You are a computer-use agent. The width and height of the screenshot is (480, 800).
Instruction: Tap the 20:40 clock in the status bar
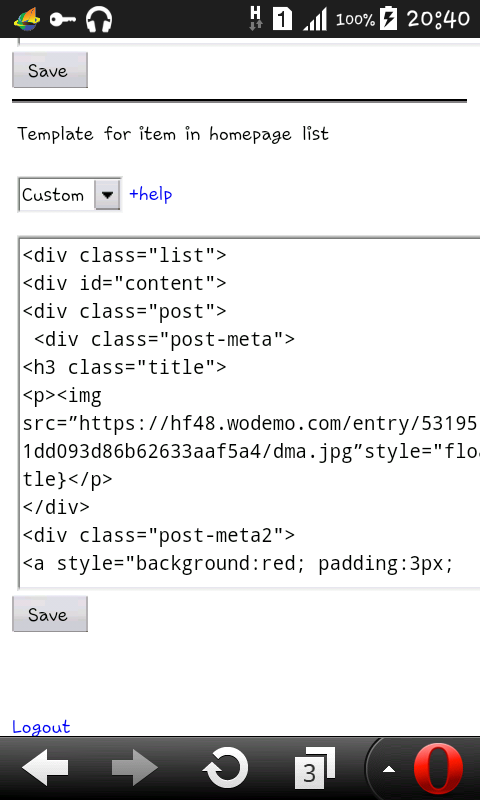click(438, 19)
